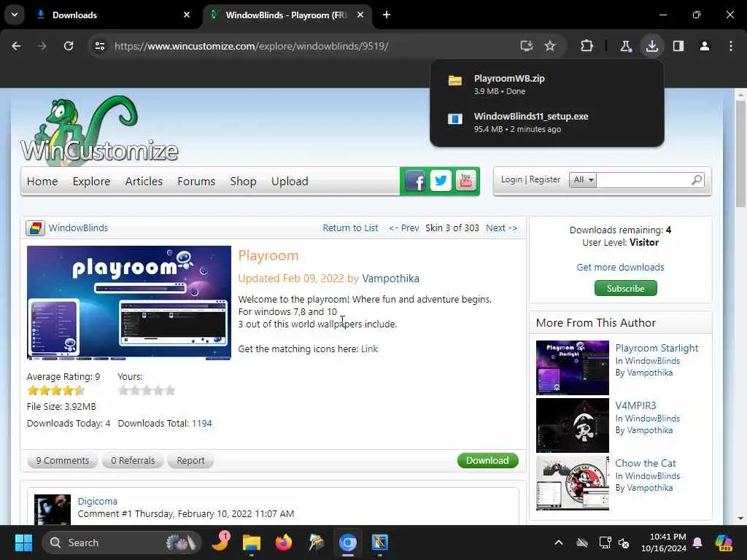Open the Forums menu item

pyautogui.click(x=196, y=182)
